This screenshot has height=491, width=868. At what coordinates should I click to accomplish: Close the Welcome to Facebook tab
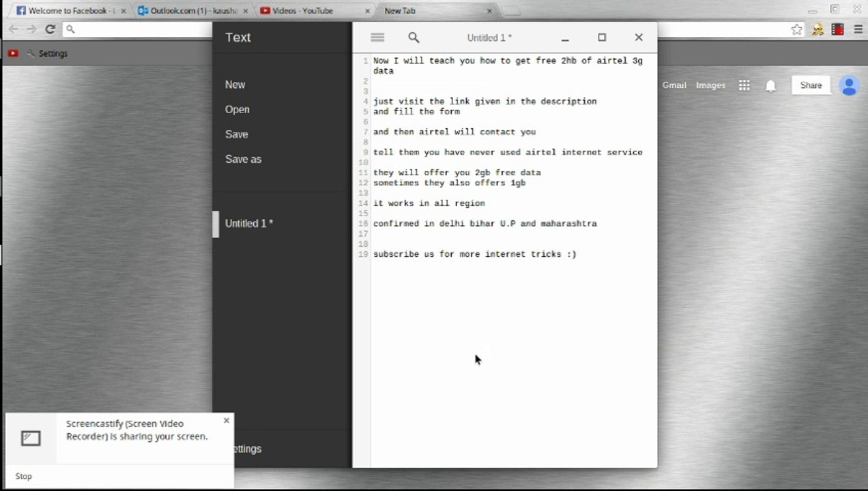pos(124,11)
